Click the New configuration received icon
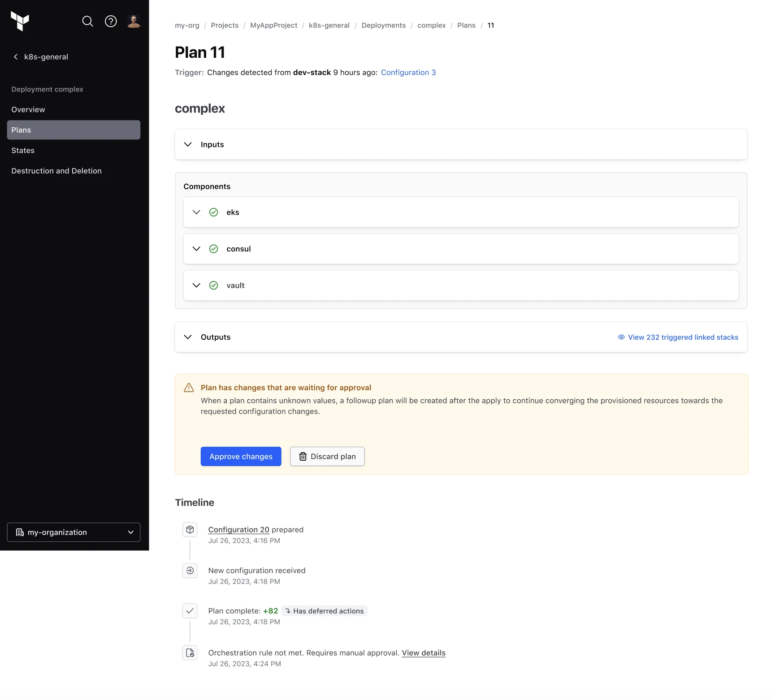The width and height of the screenshot is (771, 700). [x=190, y=570]
